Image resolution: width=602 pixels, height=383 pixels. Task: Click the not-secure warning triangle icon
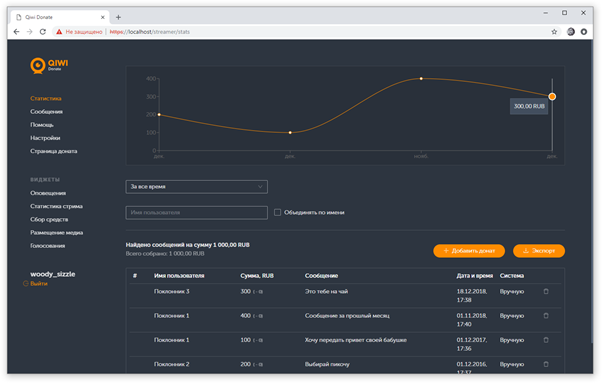pos(59,32)
